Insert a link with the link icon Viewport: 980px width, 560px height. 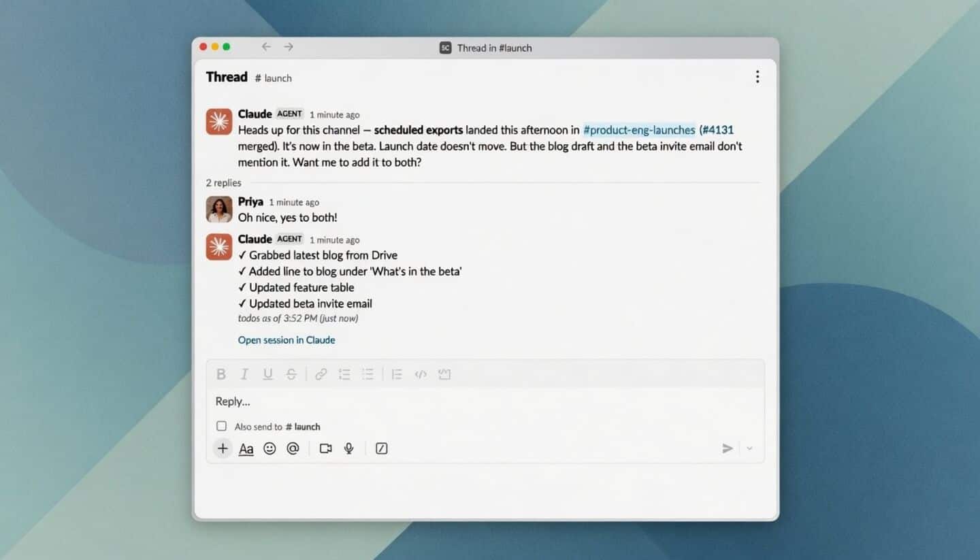(x=321, y=374)
